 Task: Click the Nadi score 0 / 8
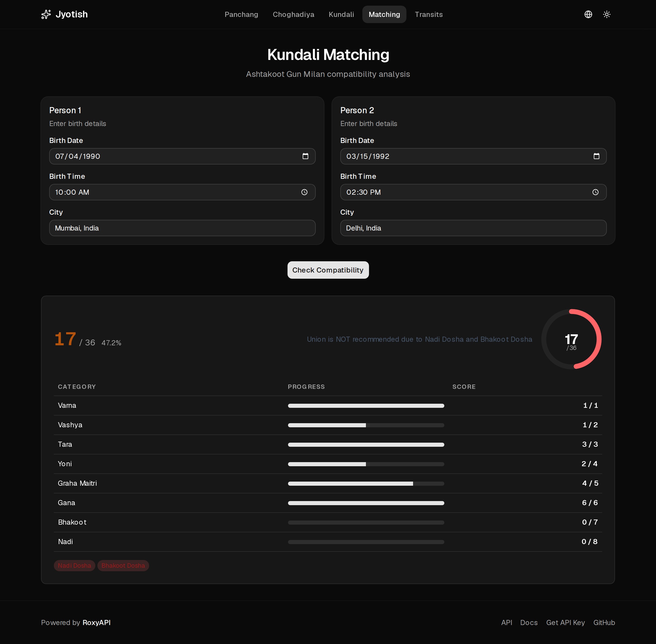click(589, 542)
